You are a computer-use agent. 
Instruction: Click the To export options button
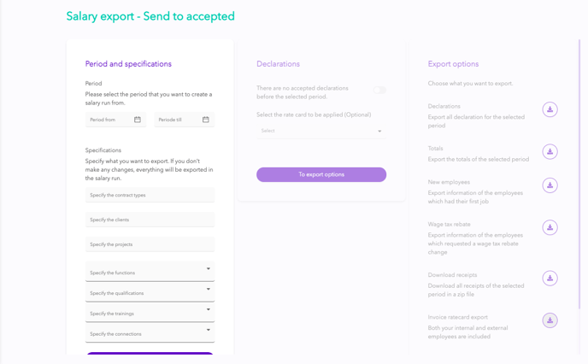tap(321, 174)
